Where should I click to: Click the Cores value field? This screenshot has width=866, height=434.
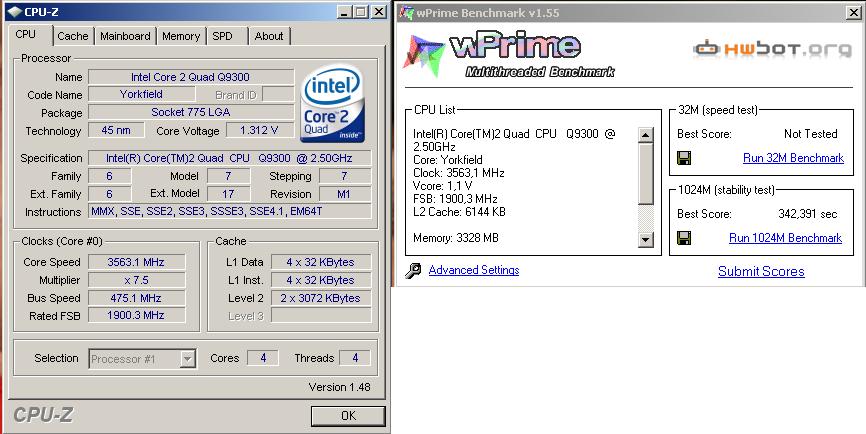(263, 358)
